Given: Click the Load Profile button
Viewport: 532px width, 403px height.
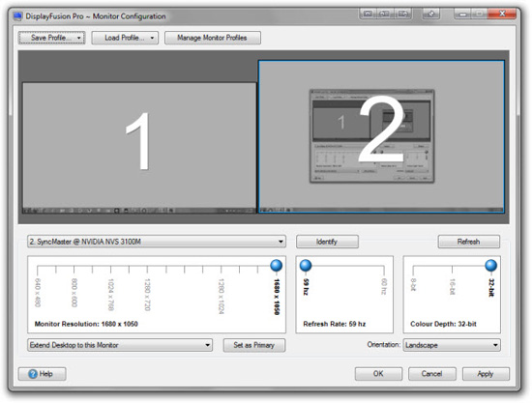Looking at the screenshot, I should [125, 38].
